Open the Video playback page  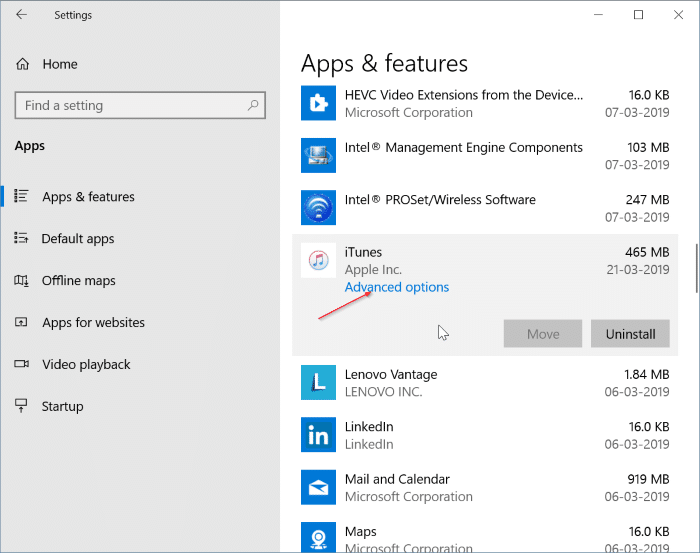(x=86, y=365)
